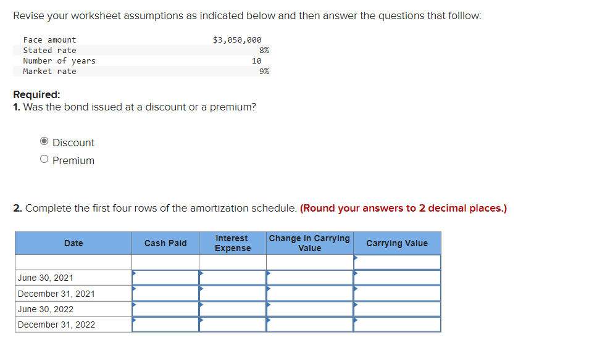Image resolution: width=605 pixels, height=364 pixels.
Task: Click the Market rate 9% value
Action: 264,71
